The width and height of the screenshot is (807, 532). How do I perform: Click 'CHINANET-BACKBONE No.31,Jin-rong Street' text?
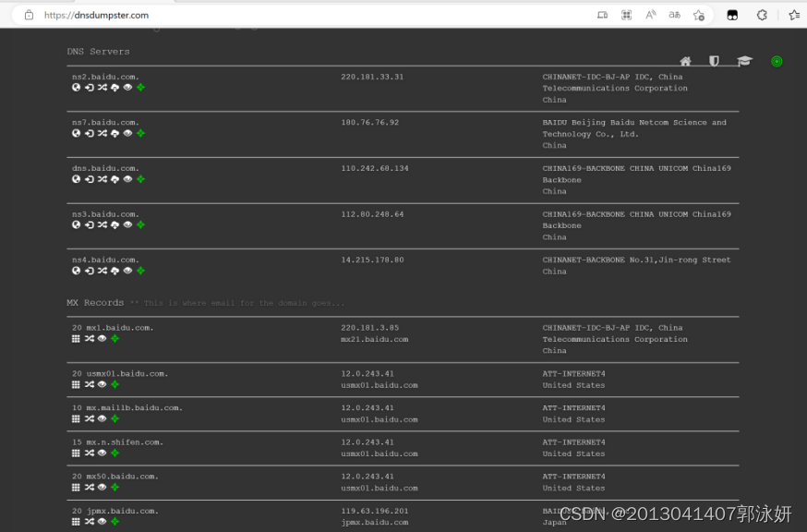tap(637, 260)
